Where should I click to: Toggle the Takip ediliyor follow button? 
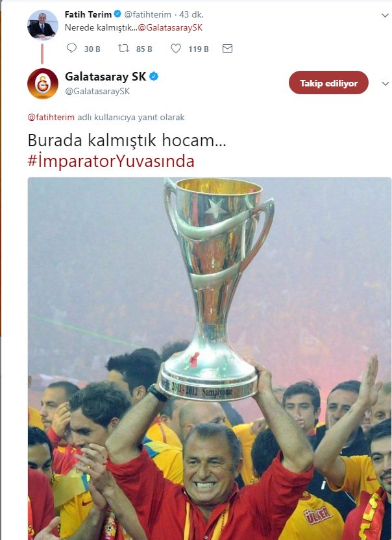click(x=328, y=83)
